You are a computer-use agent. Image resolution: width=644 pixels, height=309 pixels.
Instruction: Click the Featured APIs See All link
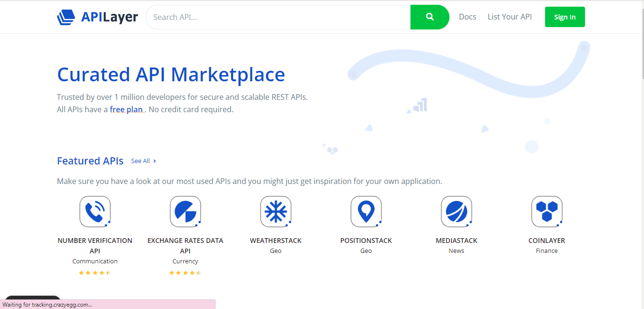pyautogui.click(x=140, y=161)
